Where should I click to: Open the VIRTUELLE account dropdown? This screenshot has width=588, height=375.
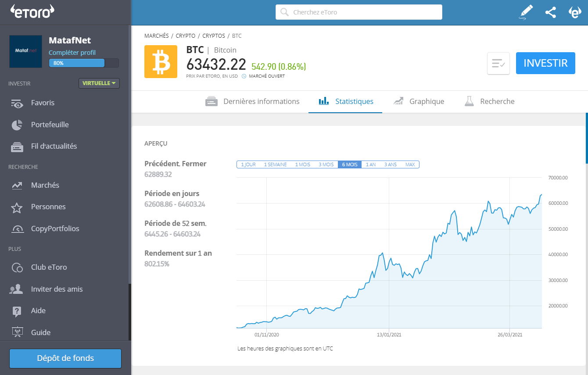point(99,83)
